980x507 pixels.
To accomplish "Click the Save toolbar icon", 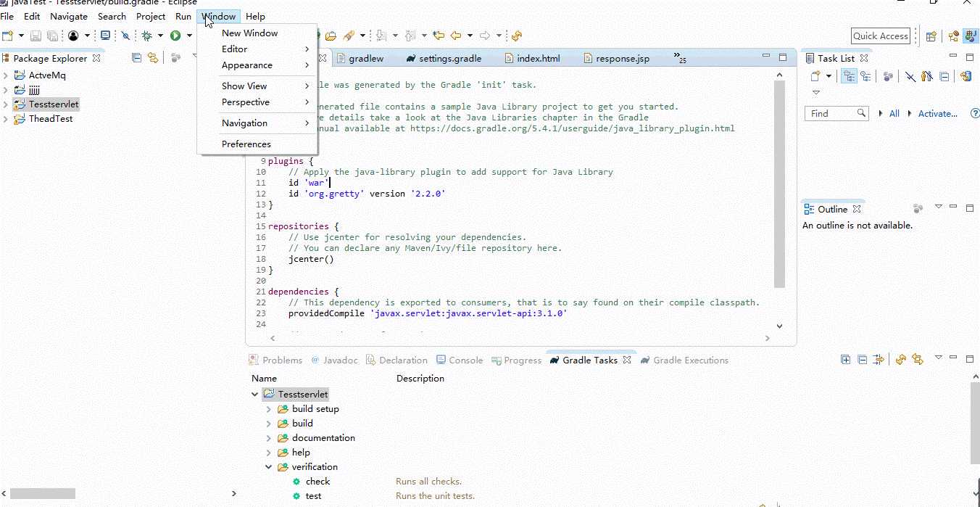I will click(36, 36).
